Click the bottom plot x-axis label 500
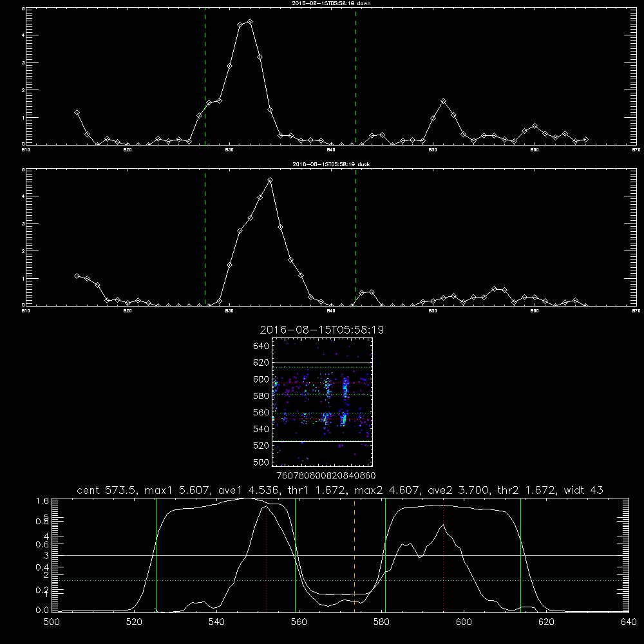The height and width of the screenshot is (644, 644). coord(52,622)
